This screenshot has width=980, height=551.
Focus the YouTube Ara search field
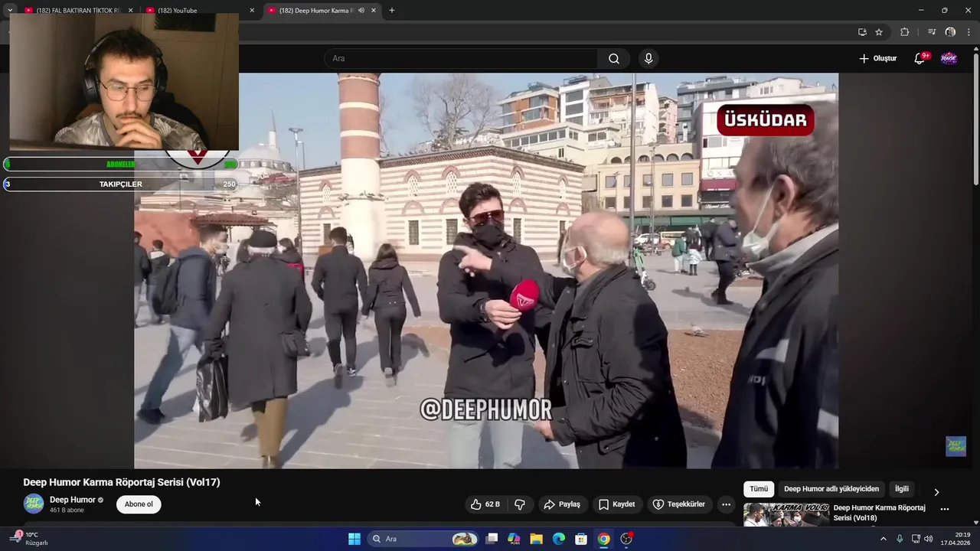pyautogui.click(x=462, y=59)
